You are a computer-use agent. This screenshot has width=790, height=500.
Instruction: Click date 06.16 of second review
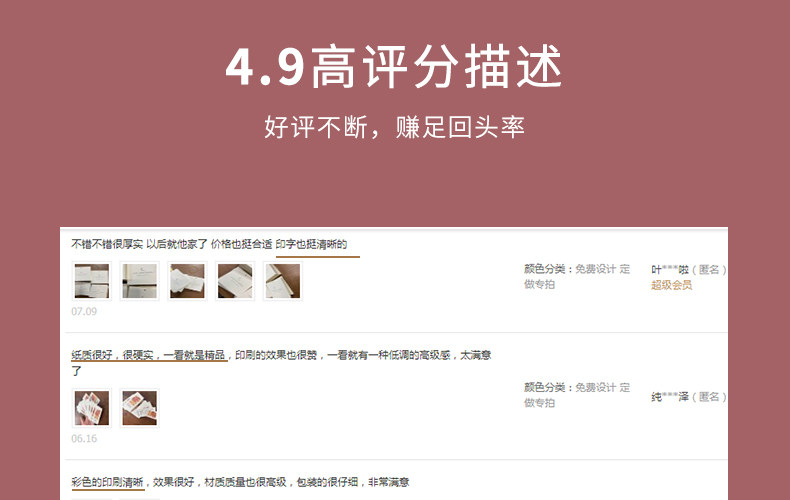point(84,439)
